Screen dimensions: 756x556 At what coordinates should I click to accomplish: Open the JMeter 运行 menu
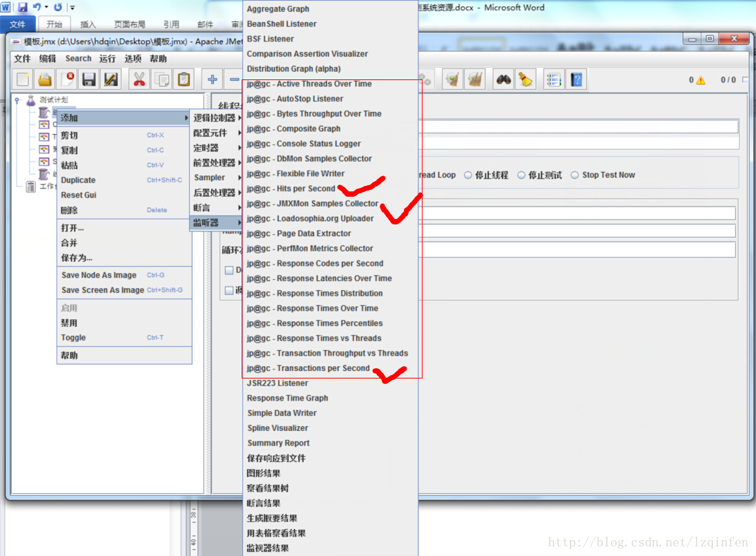click(x=107, y=59)
